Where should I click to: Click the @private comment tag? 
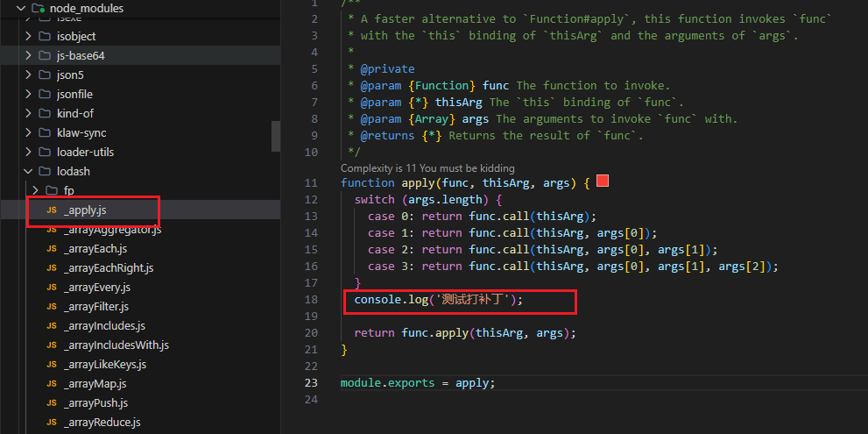(387, 68)
